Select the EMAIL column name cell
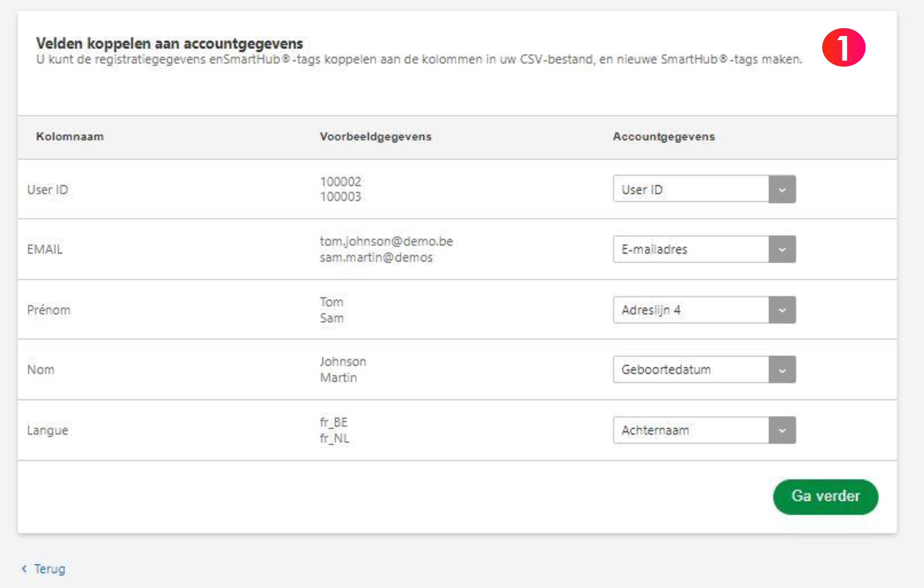The image size is (924, 588). coord(45,249)
